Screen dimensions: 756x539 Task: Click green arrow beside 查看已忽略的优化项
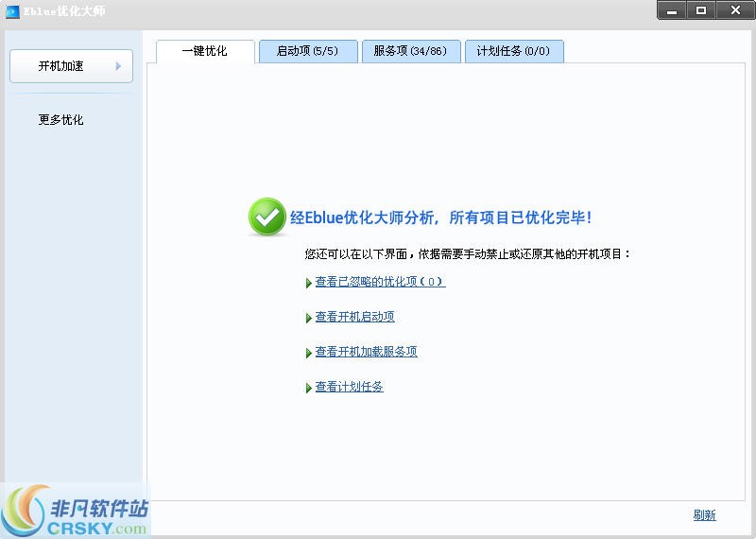click(x=309, y=283)
